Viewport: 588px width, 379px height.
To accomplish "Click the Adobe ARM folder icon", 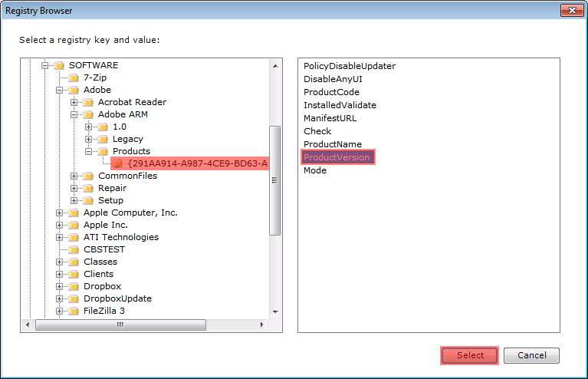I will (x=88, y=115).
